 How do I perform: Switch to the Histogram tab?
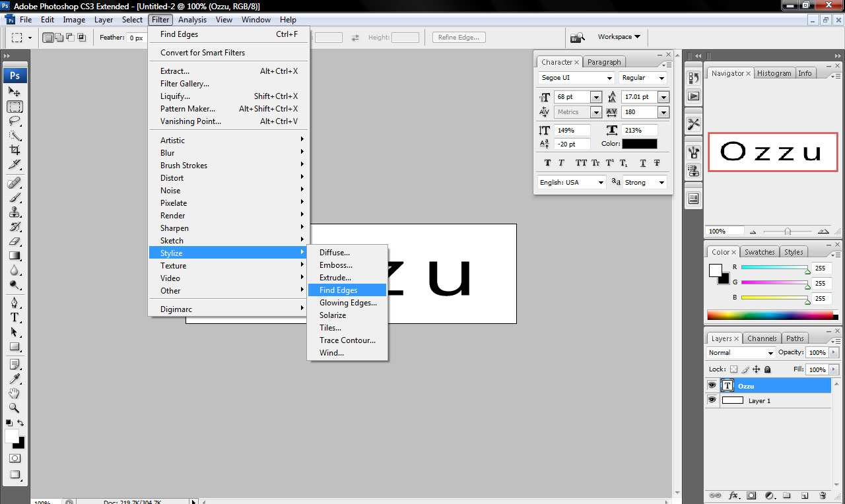pos(774,73)
